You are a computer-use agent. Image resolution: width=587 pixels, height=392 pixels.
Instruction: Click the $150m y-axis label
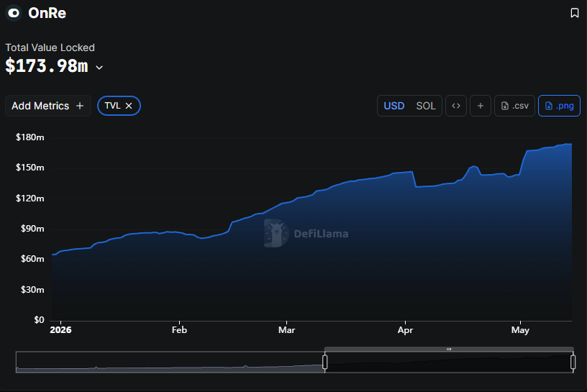pos(30,168)
